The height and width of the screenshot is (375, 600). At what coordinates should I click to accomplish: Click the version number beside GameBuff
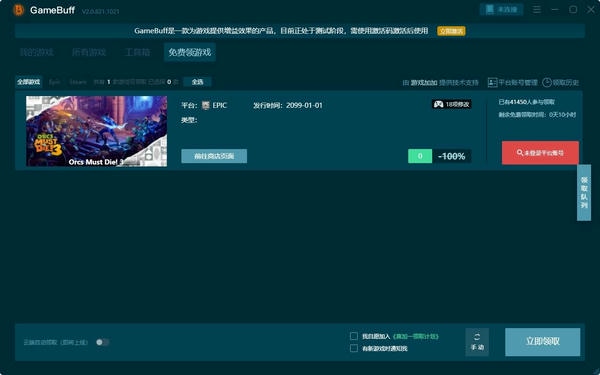pos(100,11)
